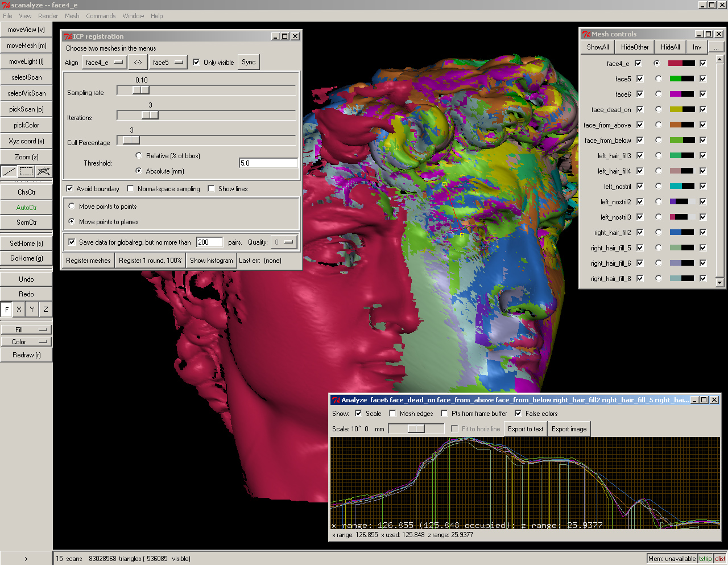Viewport: 728px width, 565px height.
Task: Activate the moveView (v) tool
Action: (26, 30)
